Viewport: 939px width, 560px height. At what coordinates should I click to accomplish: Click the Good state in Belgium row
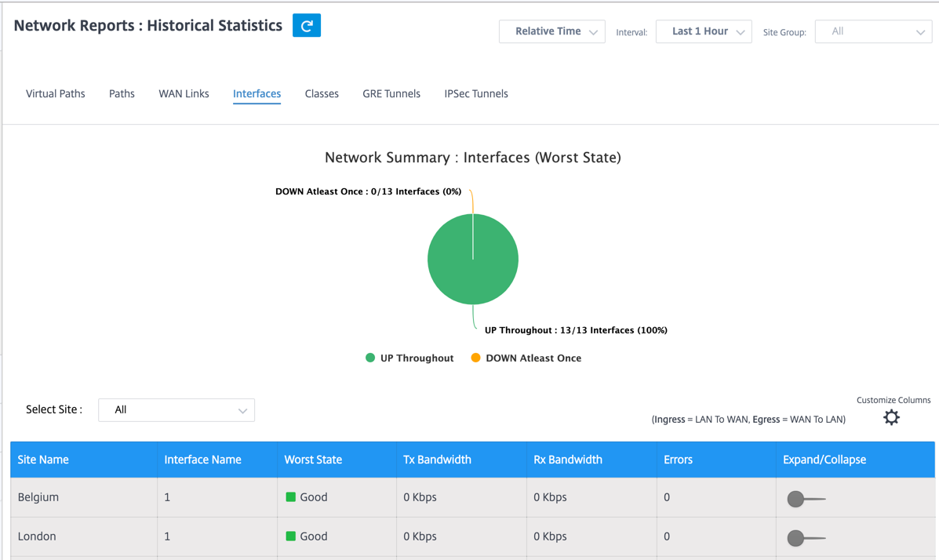point(307,497)
